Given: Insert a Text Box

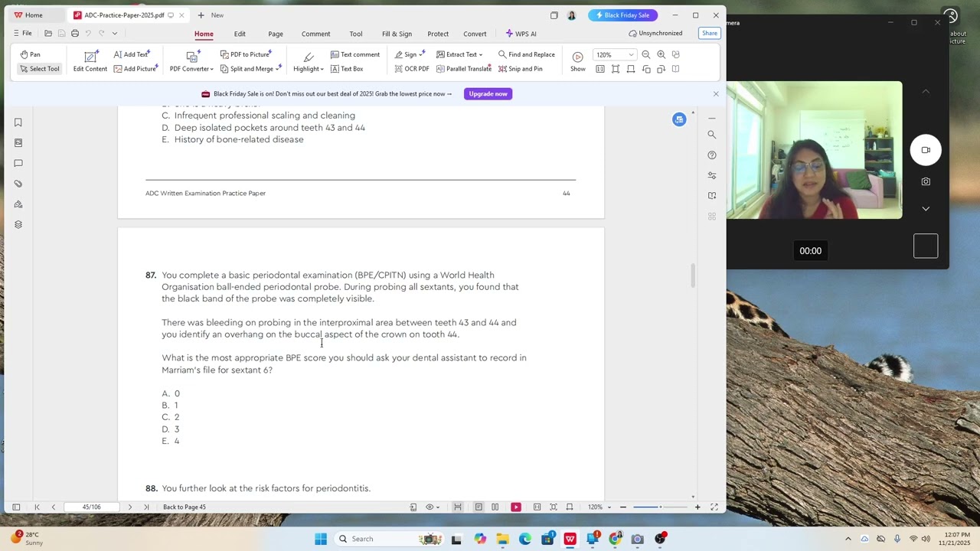Looking at the screenshot, I should point(347,69).
